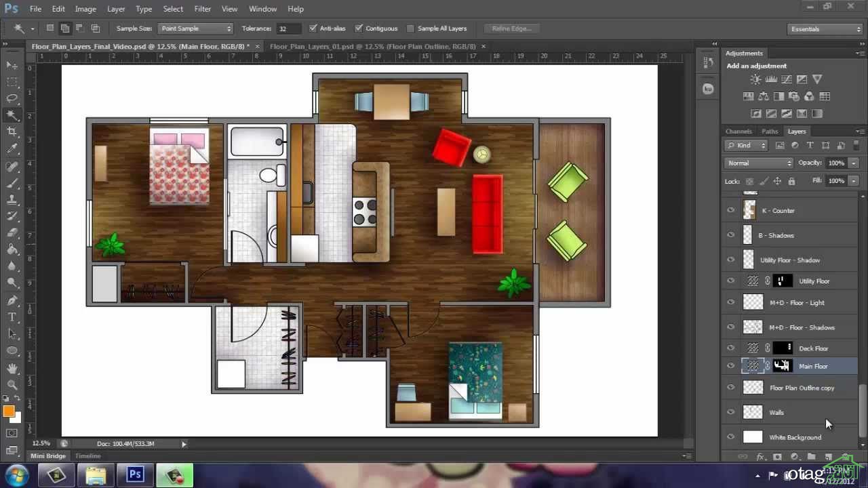Select the Eraser tool
868x488 pixels.
[x=12, y=233]
